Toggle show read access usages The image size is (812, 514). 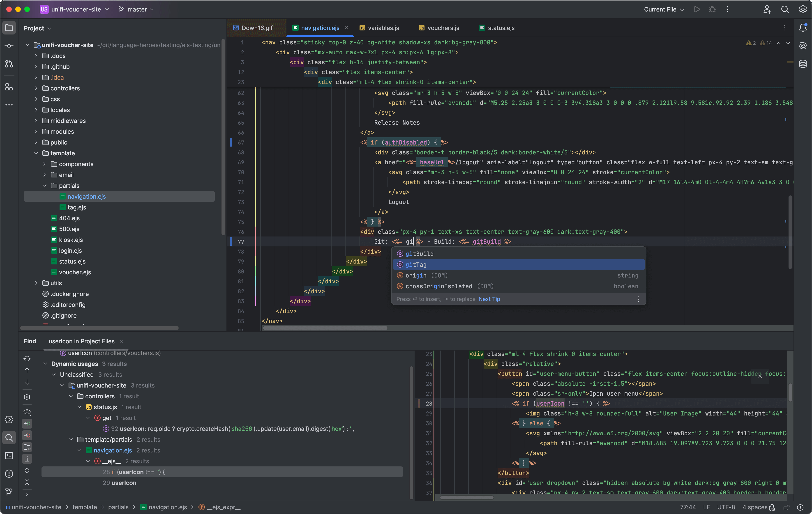[x=27, y=424]
